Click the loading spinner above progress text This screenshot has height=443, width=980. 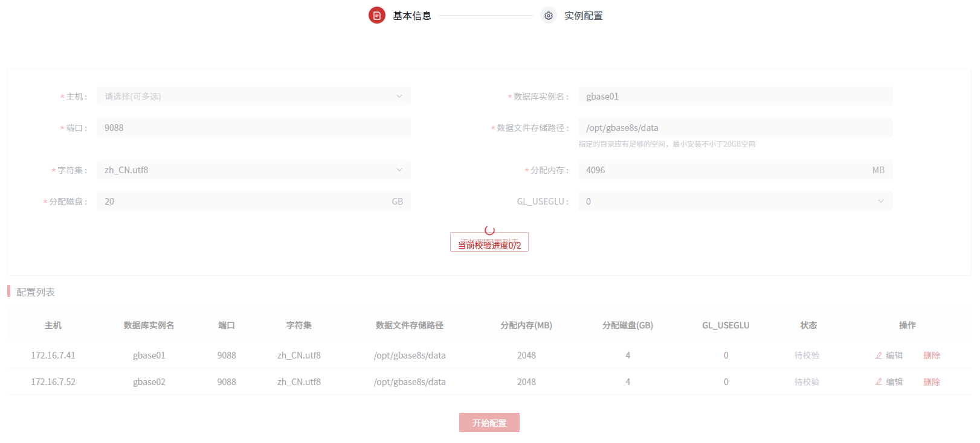click(489, 230)
